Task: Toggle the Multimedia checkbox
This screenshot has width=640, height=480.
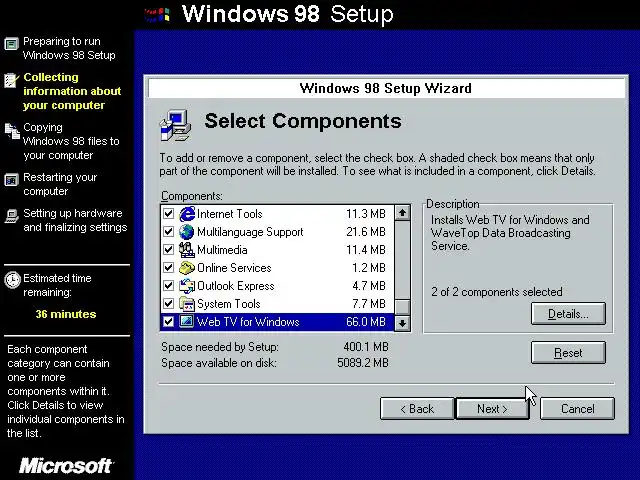Action: point(168,250)
